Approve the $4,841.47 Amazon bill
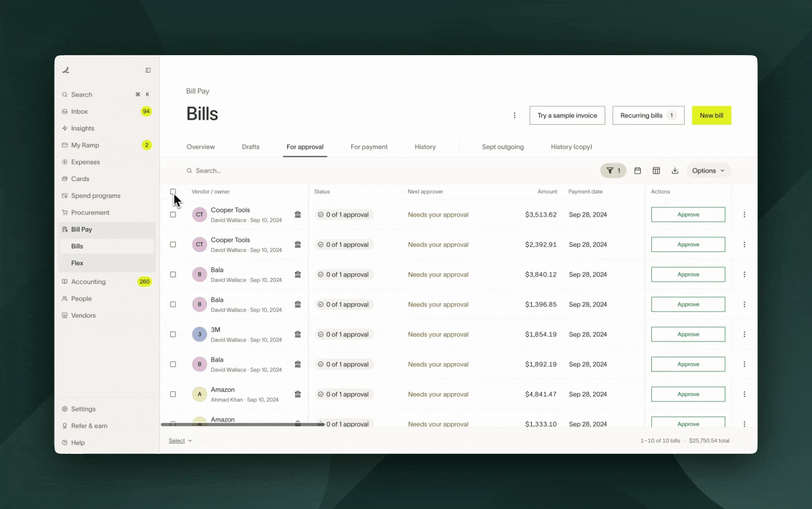This screenshot has height=509, width=812. click(688, 394)
